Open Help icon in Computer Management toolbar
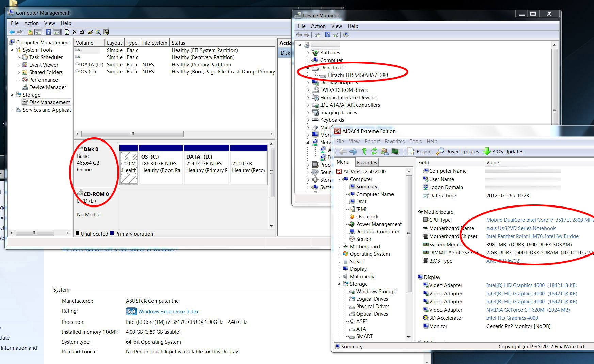The height and width of the screenshot is (364, 594). 48,32
